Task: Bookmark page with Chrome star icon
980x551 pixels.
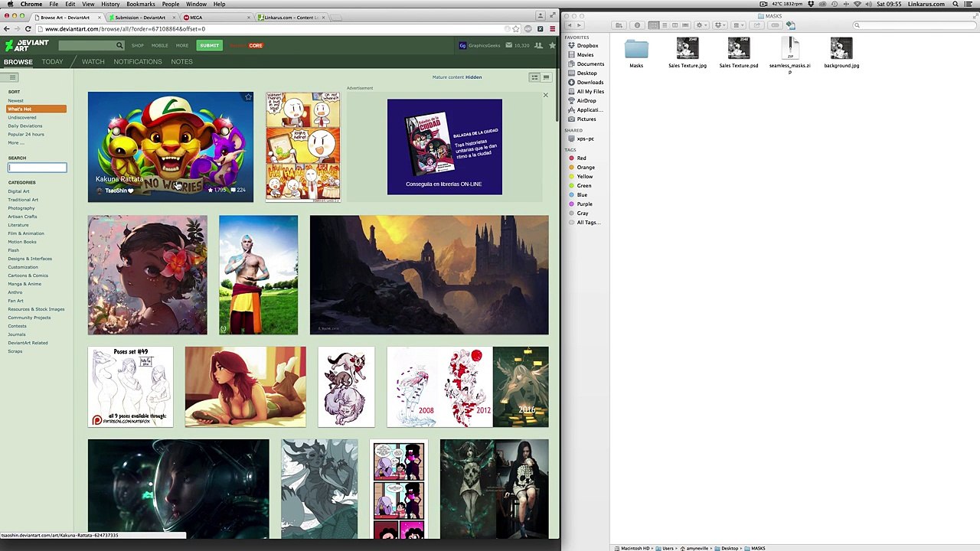Action: (516, 29)
